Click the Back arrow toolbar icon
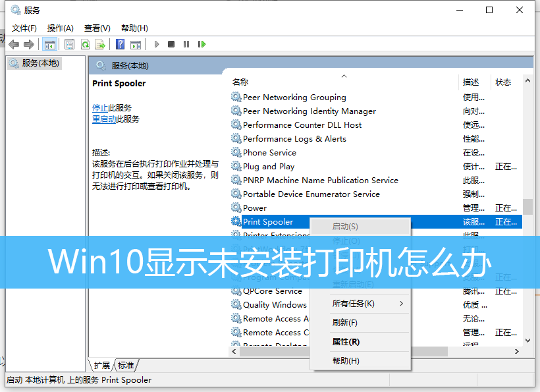The image size is (540, 392). pyautogui.click(x=14, y=44)
